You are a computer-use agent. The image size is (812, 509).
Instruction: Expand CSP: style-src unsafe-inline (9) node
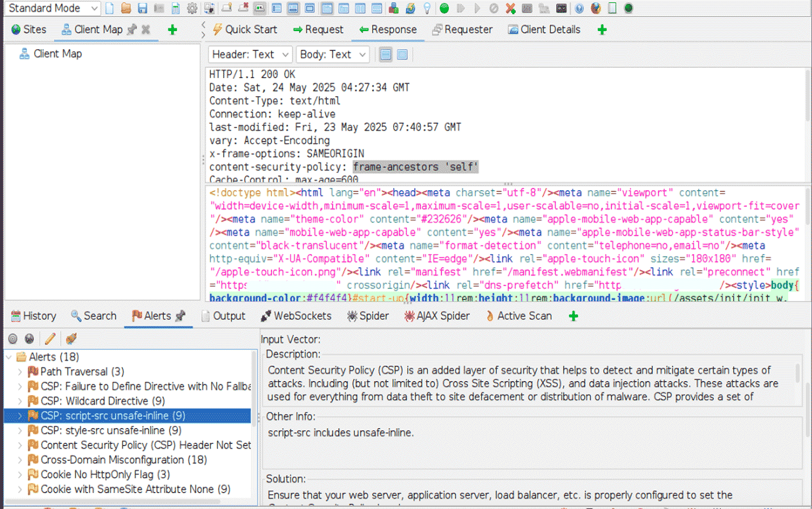point(20,430)
